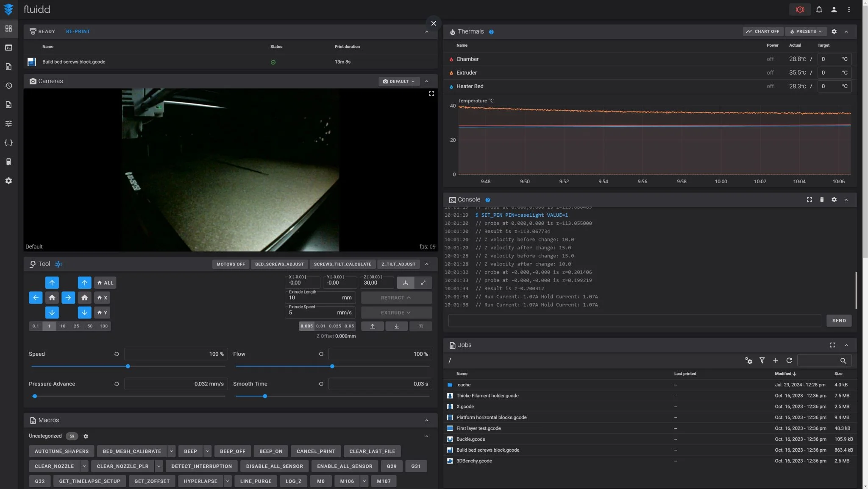
Task: Click the emergency stop icon
Action: [x=800, y=9]
